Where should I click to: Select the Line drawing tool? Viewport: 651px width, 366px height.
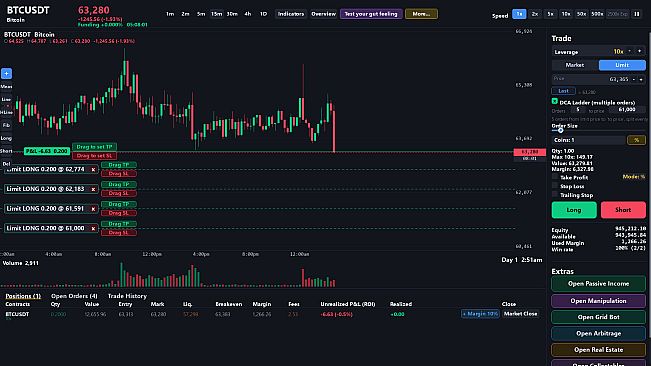(6, 100)
